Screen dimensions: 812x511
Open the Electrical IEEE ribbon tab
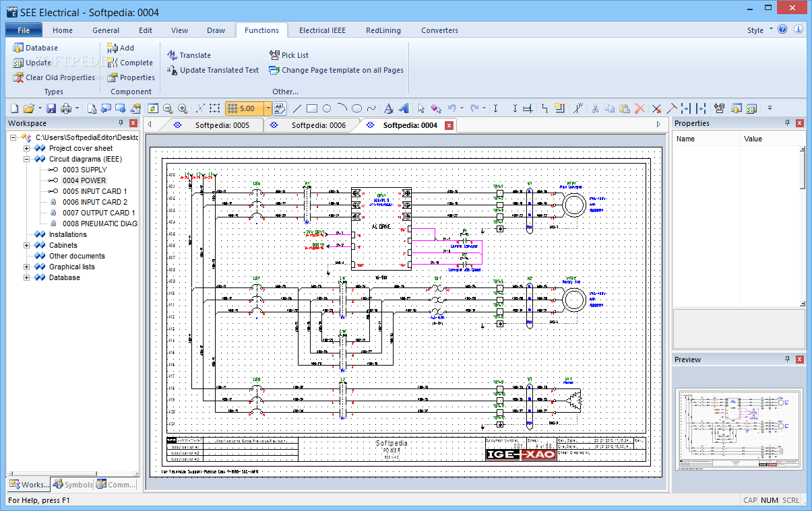[323, 30]
